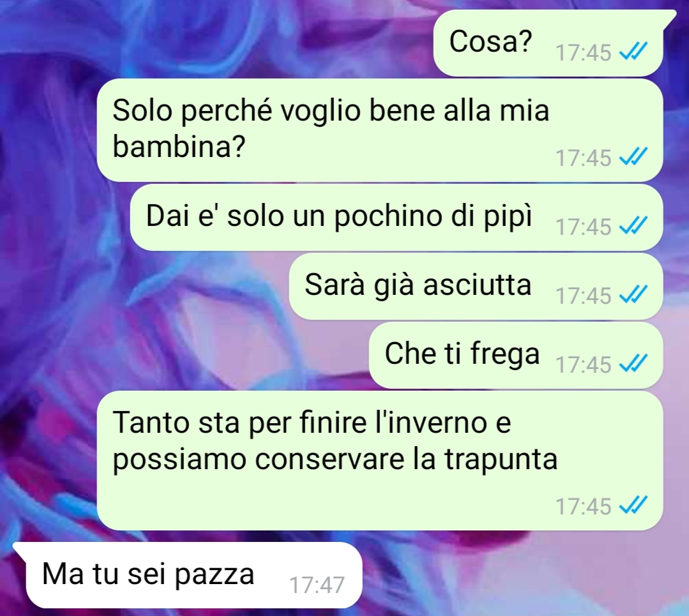Viewport: 689px width, 616px height.
Task: Tap the chat wallpaper left of "Sarà già asciutta"
Action: (x=145, y=286)
